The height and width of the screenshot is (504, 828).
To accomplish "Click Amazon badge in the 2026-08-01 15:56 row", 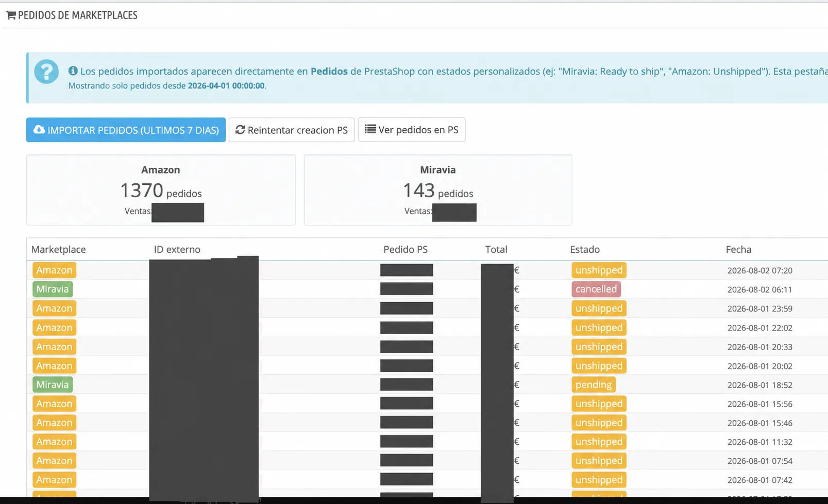I will click(x=54, y=404).
